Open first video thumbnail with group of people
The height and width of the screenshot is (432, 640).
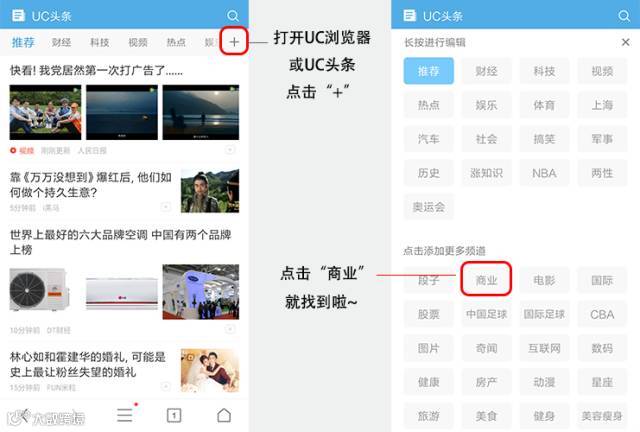(x=45, y=112)
